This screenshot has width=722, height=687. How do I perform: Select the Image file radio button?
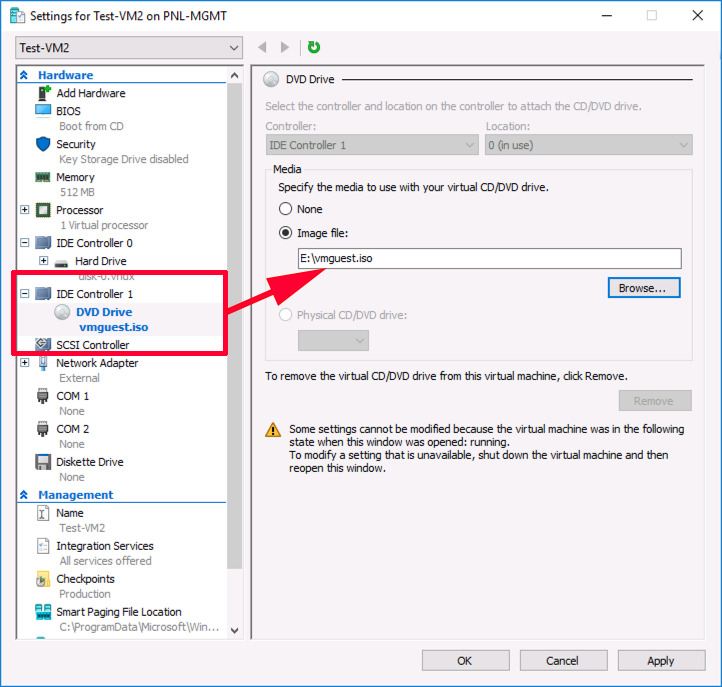click(x=285, y=233)
